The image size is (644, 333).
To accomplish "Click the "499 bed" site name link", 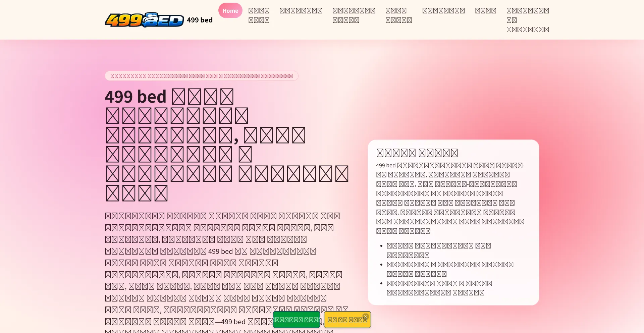I will 200,20.
